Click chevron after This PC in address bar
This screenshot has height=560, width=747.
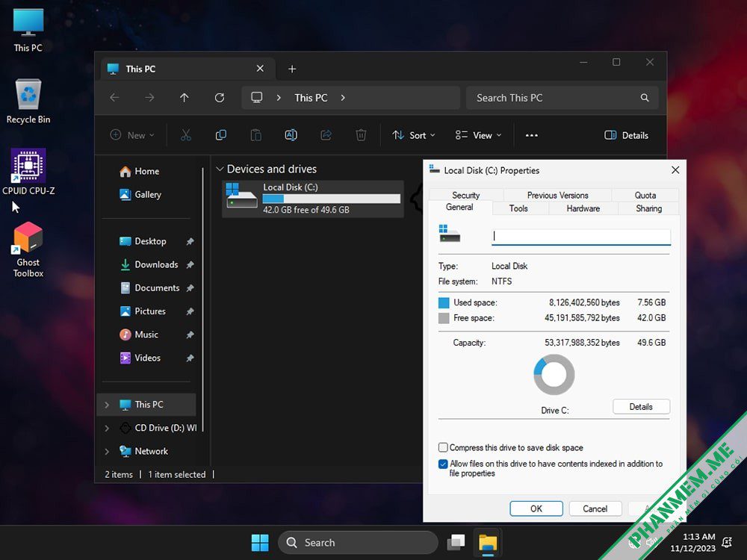click(343, 98)
